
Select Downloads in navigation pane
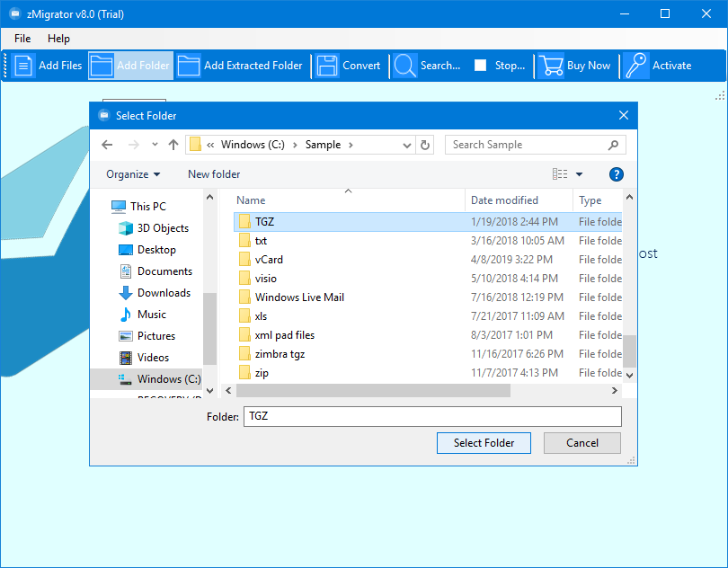pos(155,293)
